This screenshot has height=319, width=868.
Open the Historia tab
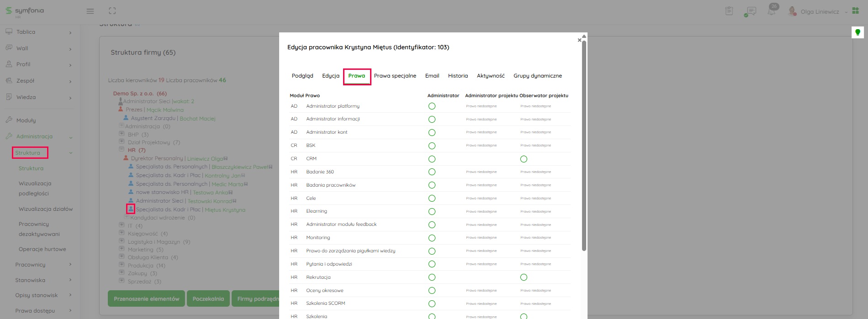coord(458,76)
